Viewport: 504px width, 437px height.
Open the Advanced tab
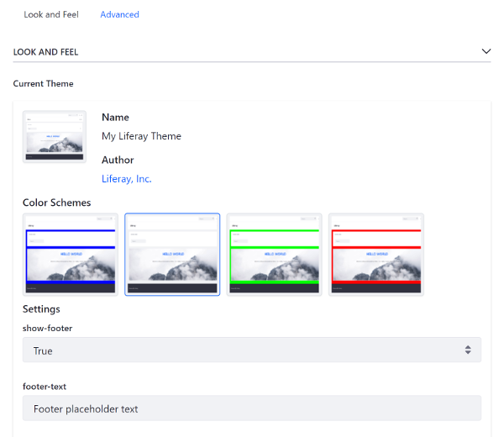119,14
